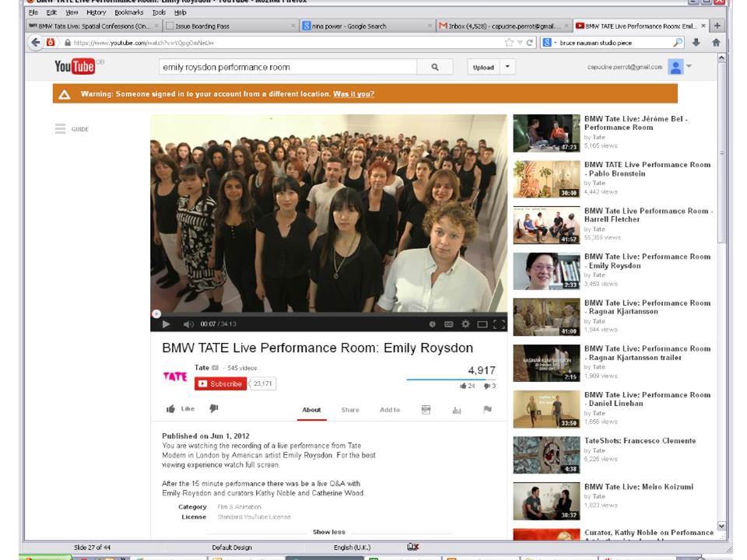This screenshot has height=560, width=747.
Task: Select the About tab under video
Action: [311, 410]
